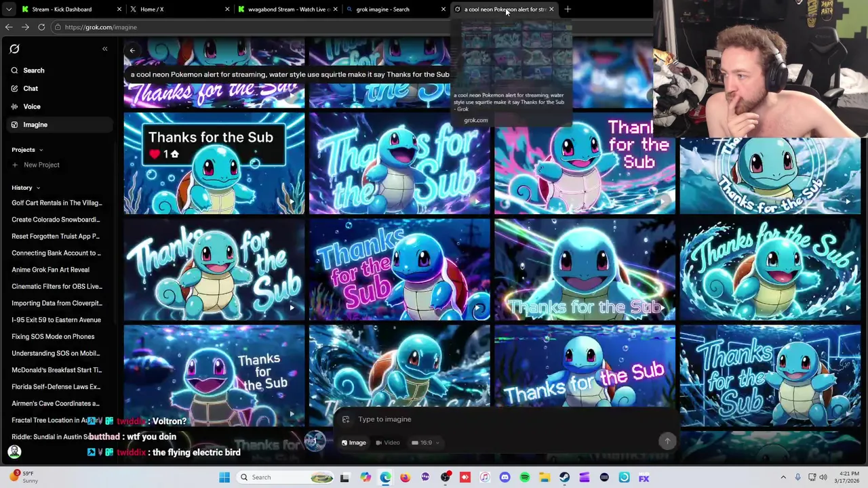This screenshot has width=868, height=488.
Task: Click the back arrow above the gallery
Action: click(x=132, y=51)
